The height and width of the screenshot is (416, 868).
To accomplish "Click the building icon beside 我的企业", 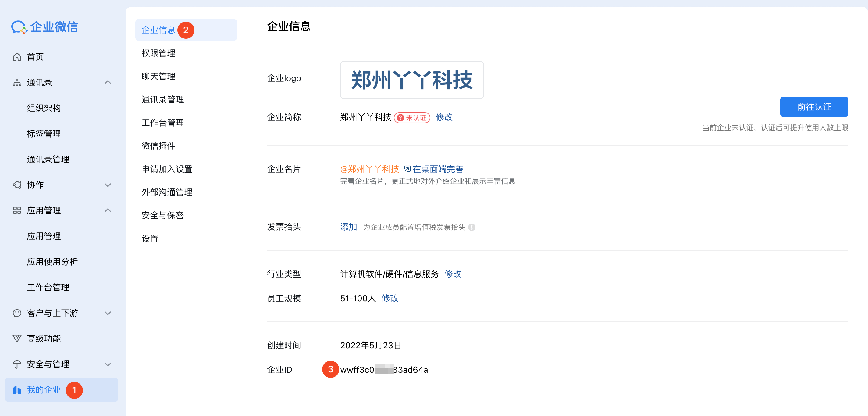I will click(x=17, y=390).
